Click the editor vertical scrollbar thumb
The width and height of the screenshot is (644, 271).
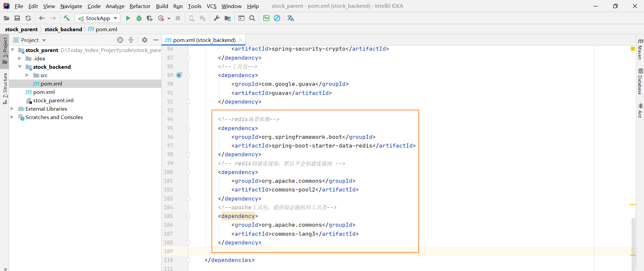(633, 244)
